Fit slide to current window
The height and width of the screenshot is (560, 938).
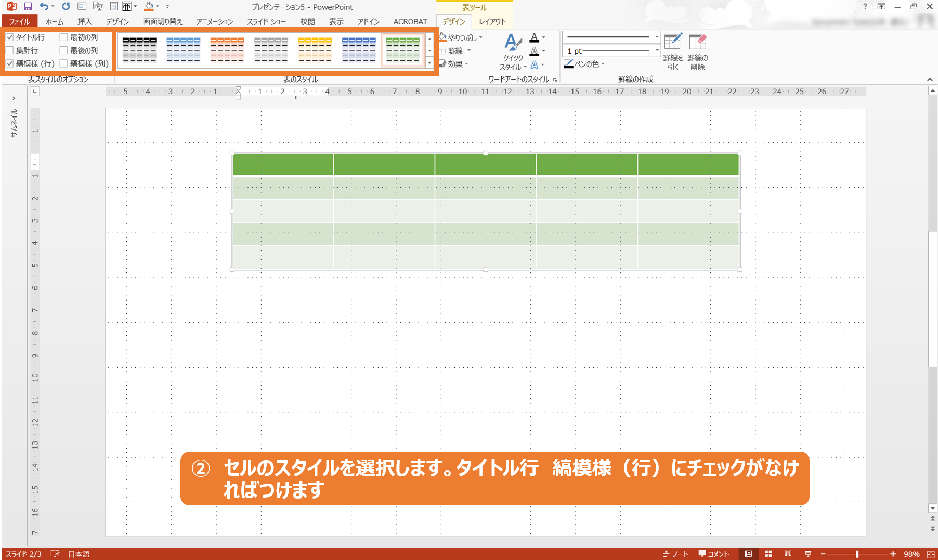click(x=931, y=554)
